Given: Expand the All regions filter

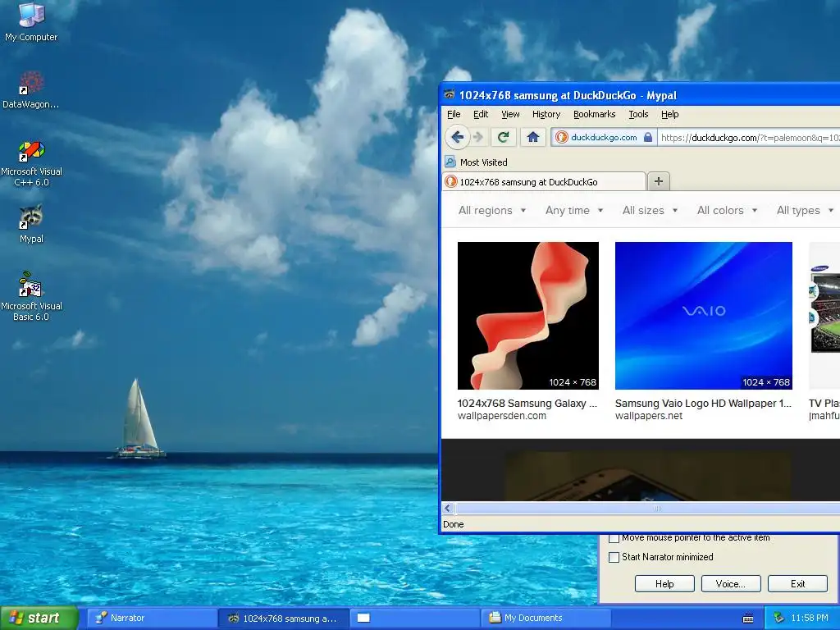Looking at the screenshot, I should coord(492,210).
